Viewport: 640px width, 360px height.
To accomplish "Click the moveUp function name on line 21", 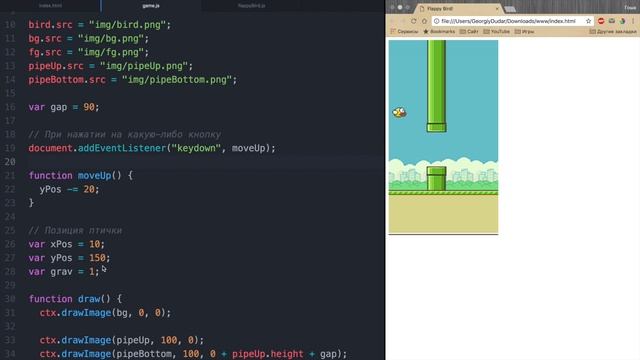I will [94, 176].
